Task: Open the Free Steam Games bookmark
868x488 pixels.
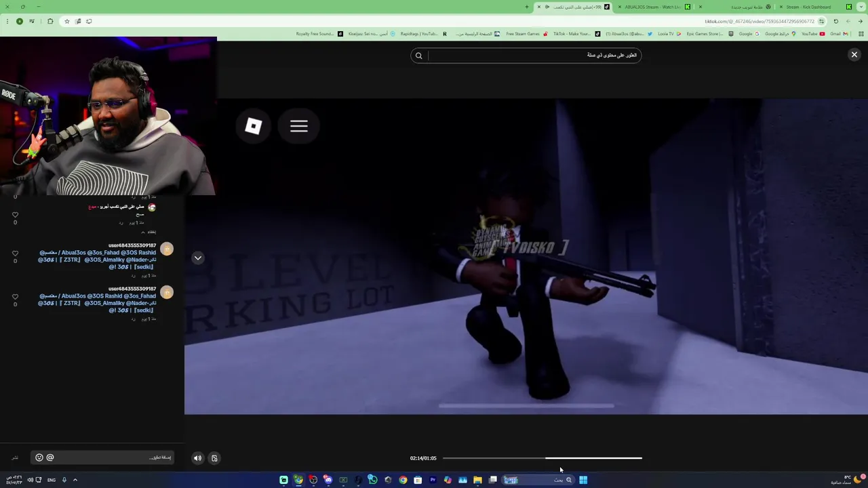Action: [526, 34]
